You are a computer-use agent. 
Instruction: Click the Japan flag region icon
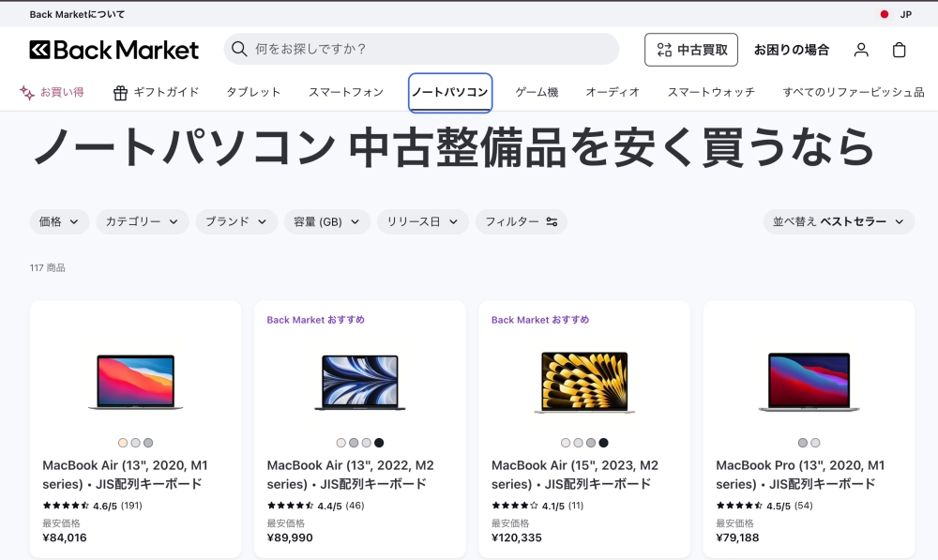tap(884, 14)
